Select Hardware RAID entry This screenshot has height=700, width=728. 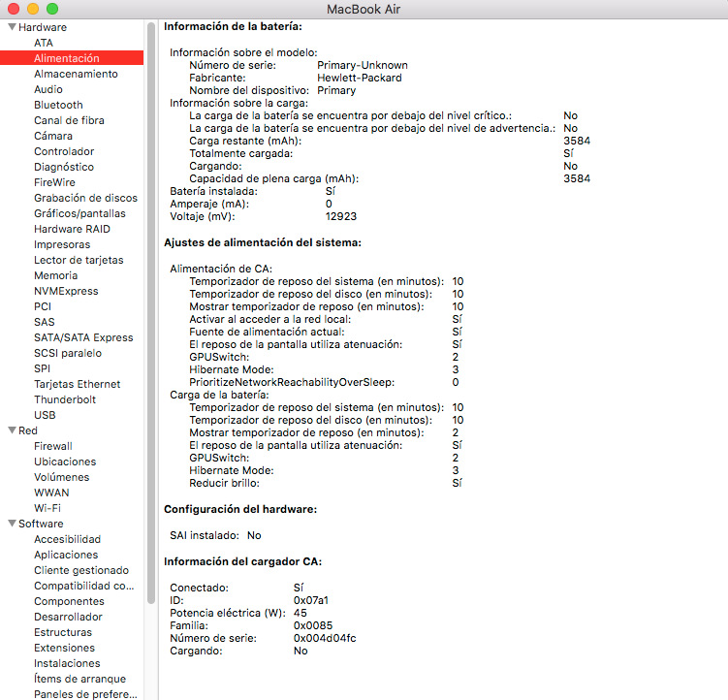pos(72,229)
